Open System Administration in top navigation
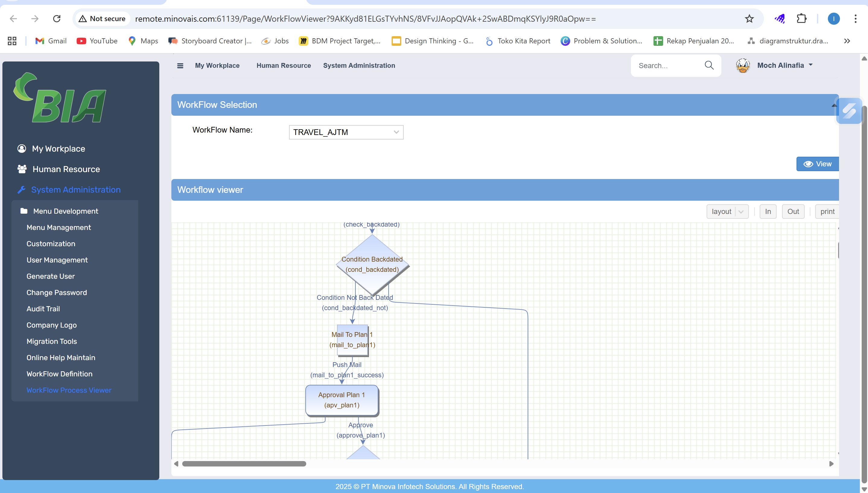Viewport: 868px width, 493px height. click(359, 66)
